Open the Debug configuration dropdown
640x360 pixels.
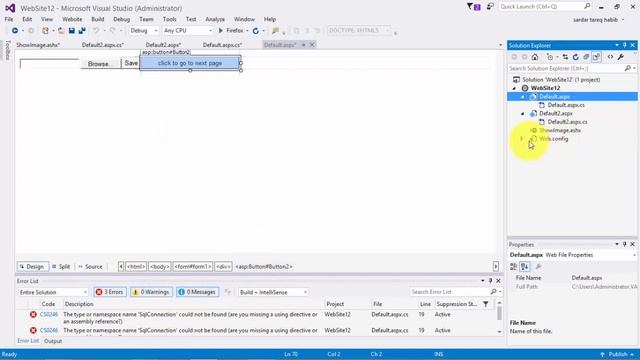pyautogui.click(x=144, y=31)
